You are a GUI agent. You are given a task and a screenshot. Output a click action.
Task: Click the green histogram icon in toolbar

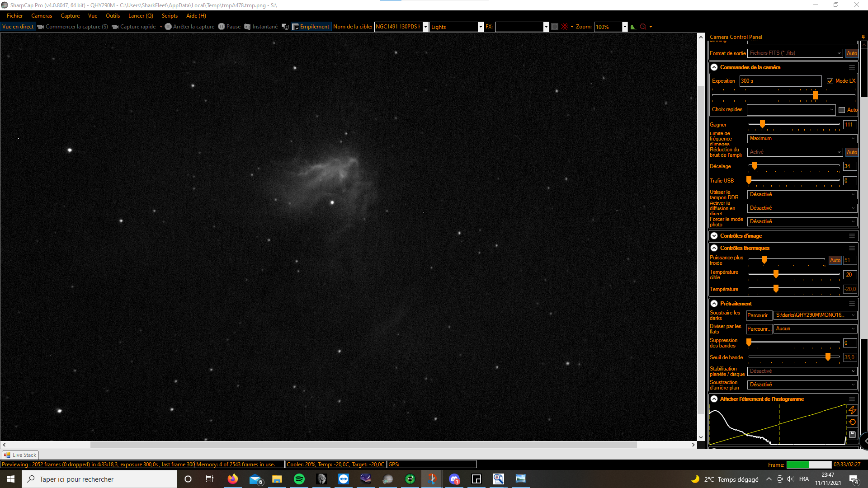pos(633,27)
